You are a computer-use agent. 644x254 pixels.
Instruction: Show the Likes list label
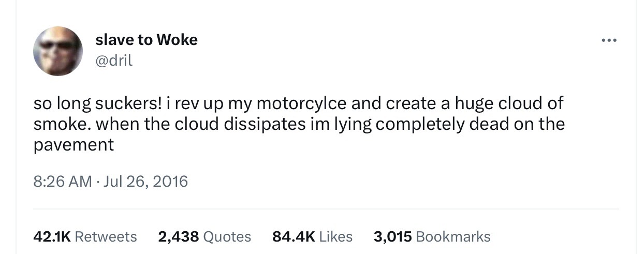point(336,236)
